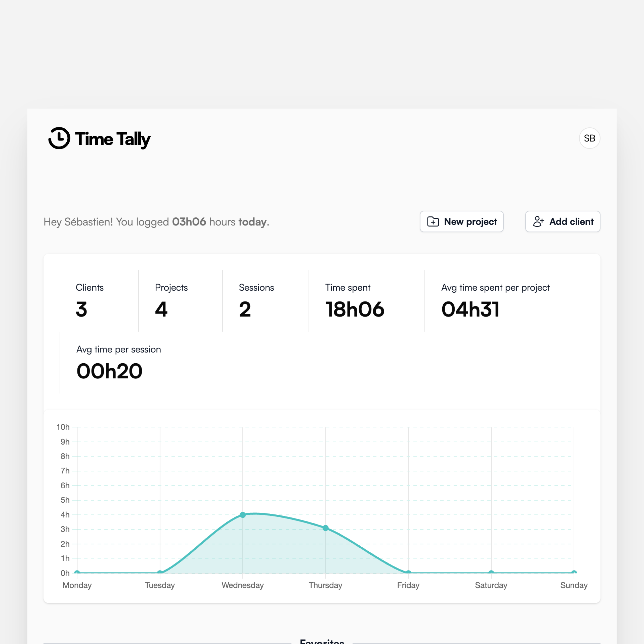This screenshot has width=644, height=644.
Task: Click the New project button
Action: 461,221
